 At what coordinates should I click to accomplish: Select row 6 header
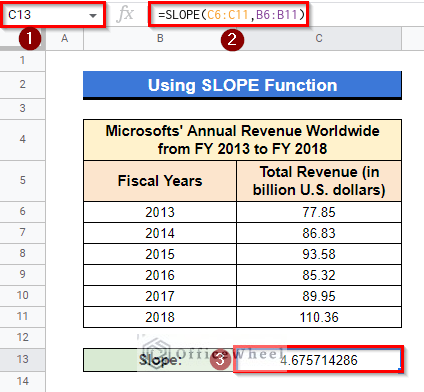[x=22, y=212]
